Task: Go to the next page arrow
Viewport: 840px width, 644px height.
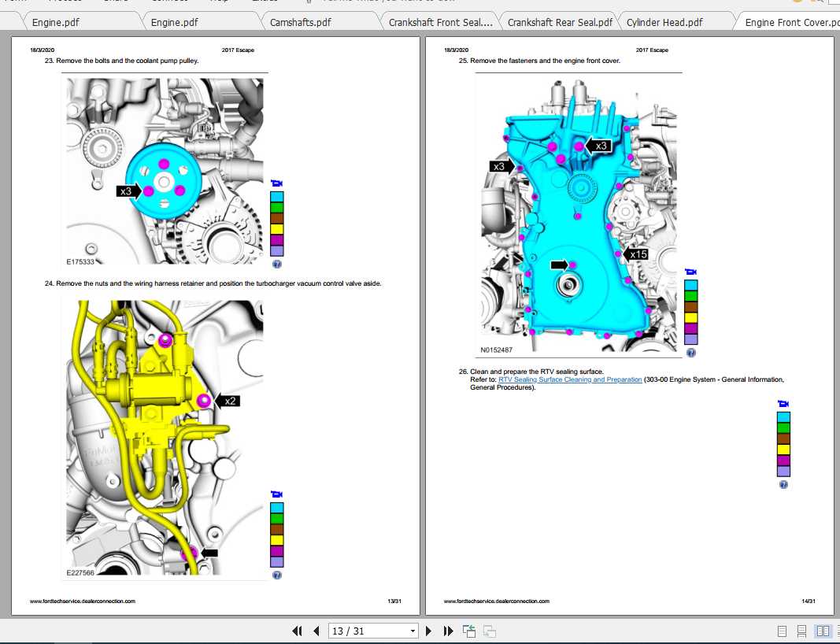Action: pos(429,631)
